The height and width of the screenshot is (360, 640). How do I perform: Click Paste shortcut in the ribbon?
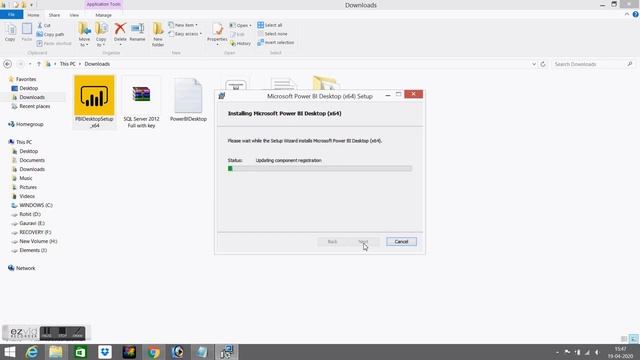pos(54,43)
